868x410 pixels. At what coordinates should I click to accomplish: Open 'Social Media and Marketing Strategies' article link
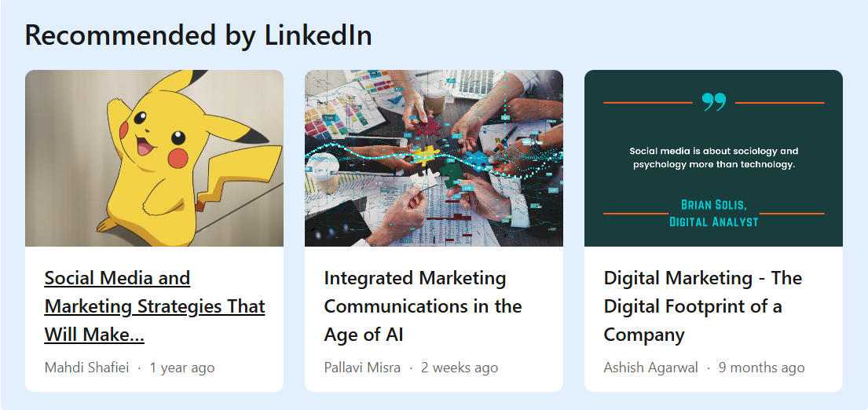click(155, 306)
